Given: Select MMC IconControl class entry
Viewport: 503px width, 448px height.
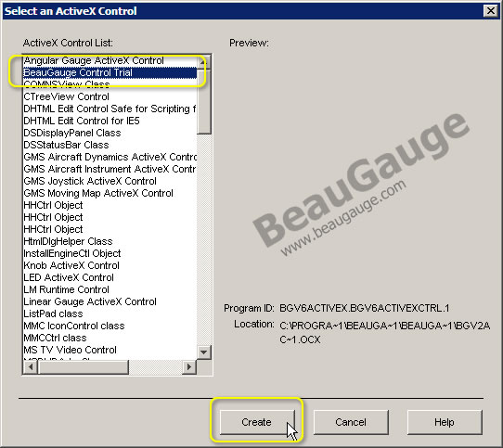Looking at the screenshot, I should 110,326.
